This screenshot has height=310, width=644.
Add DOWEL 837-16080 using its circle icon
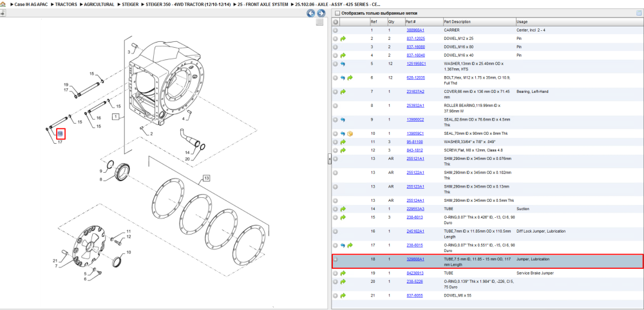coord(335,47)
